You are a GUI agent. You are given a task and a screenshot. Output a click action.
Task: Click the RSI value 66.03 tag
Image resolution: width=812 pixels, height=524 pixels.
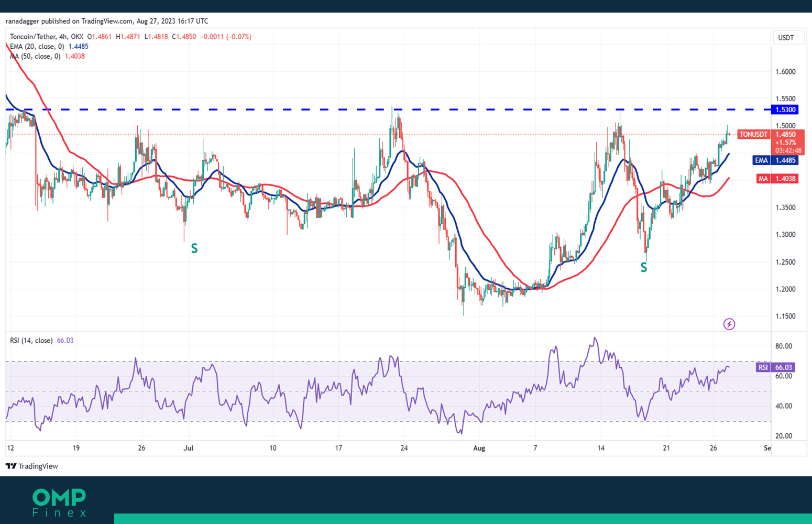784,367
